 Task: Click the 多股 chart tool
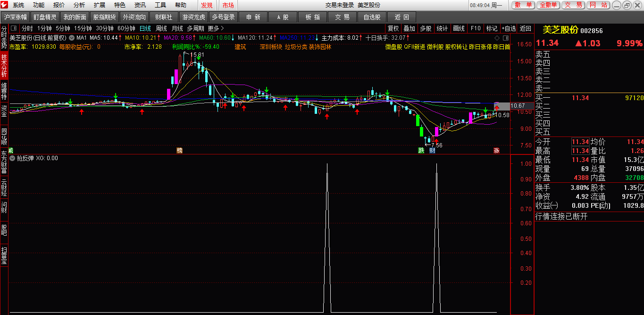426,28
